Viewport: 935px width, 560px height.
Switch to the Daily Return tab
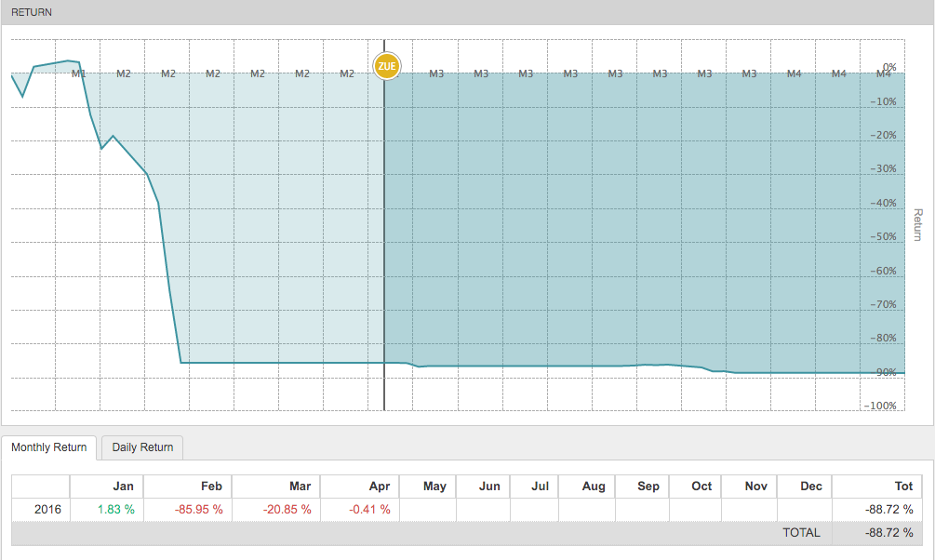coord(142,447)
